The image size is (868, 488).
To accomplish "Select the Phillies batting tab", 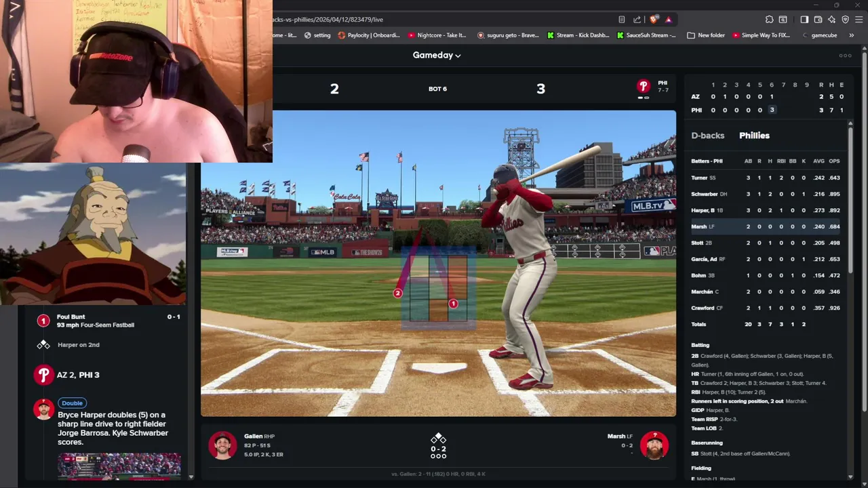I will click(x=754, y=136).
